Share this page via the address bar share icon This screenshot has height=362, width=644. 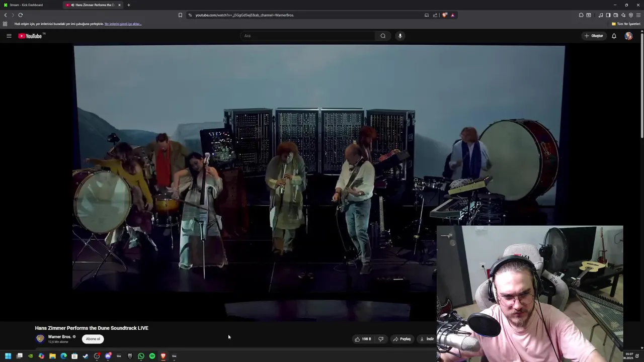[x=435, y=15]
